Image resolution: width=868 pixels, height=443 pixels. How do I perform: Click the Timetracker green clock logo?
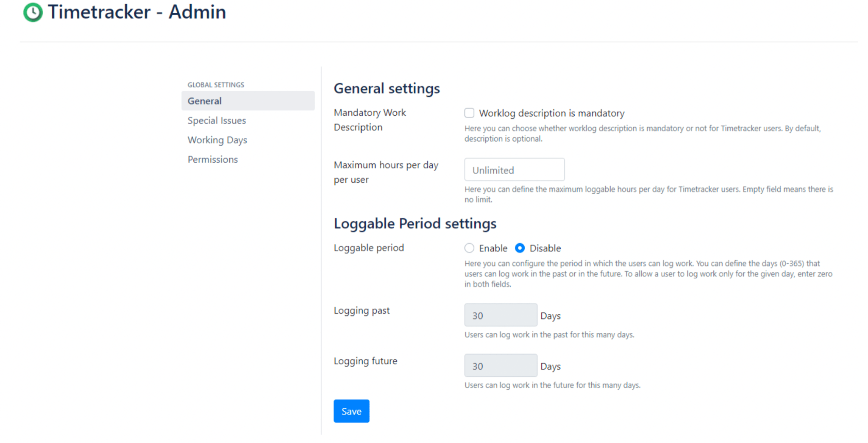[x=32, y=12]
